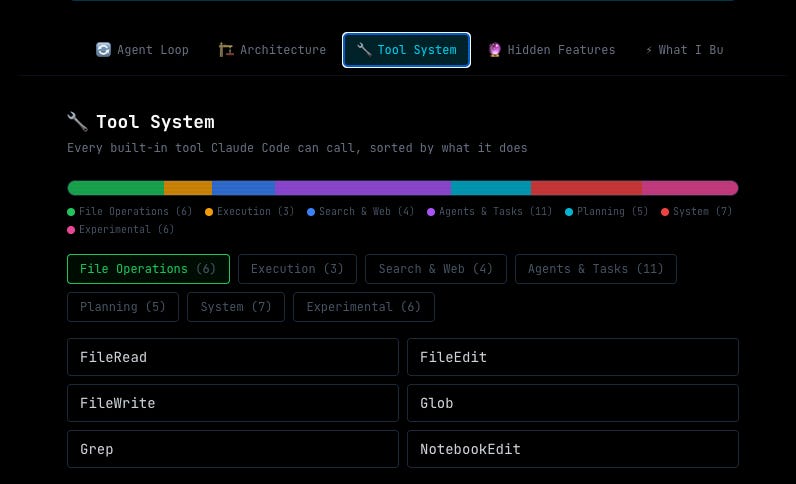Click the Architecture crane icon
Screen dimensions: 796x484
(x=226, y=50)
